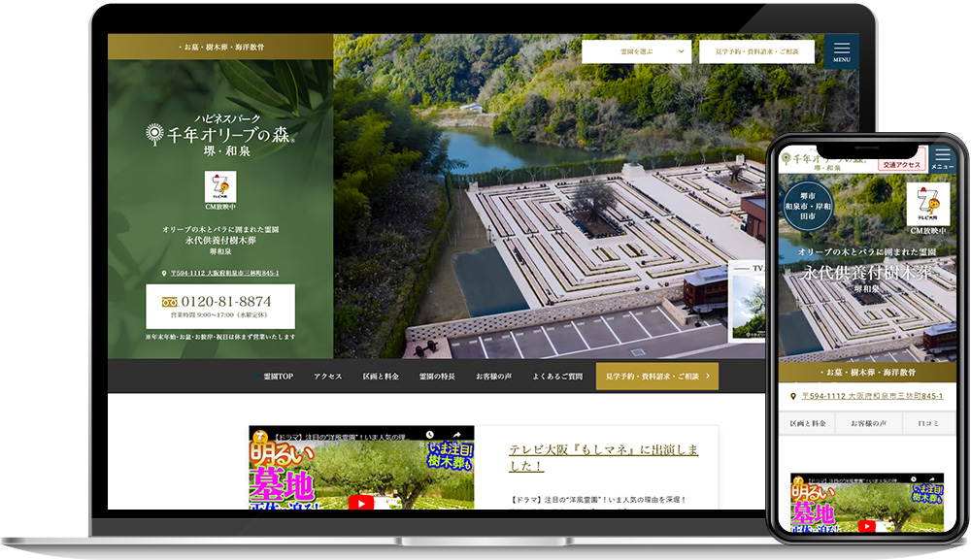Click the white 見学予約・資料請求・ご相談 button at top
The height and width of the screenshot is (560, 971).
[x=756, y=51]
